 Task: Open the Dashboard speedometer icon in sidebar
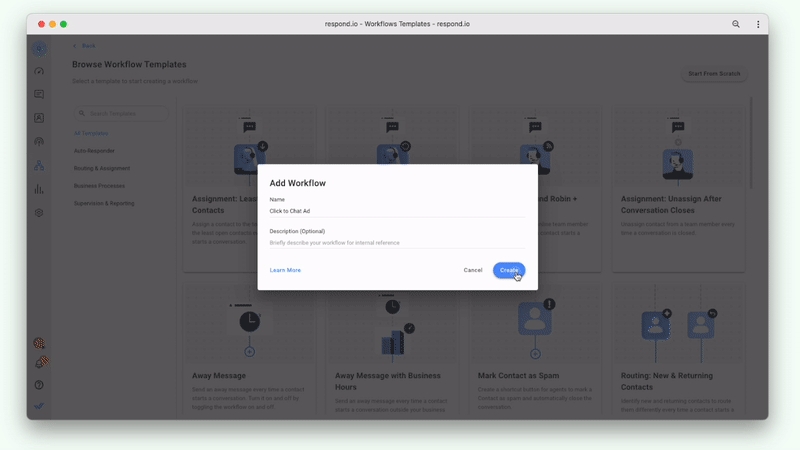(39, 71)
